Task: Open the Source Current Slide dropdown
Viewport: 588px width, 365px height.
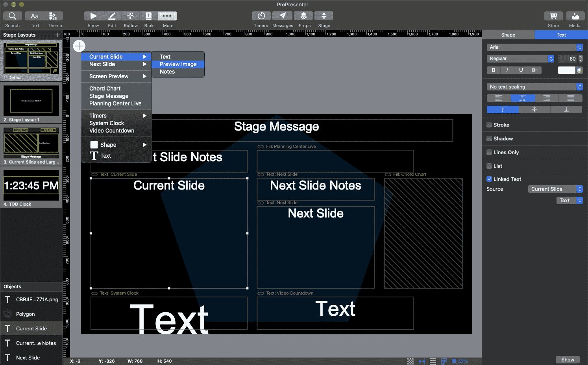Action: [555, 189]
